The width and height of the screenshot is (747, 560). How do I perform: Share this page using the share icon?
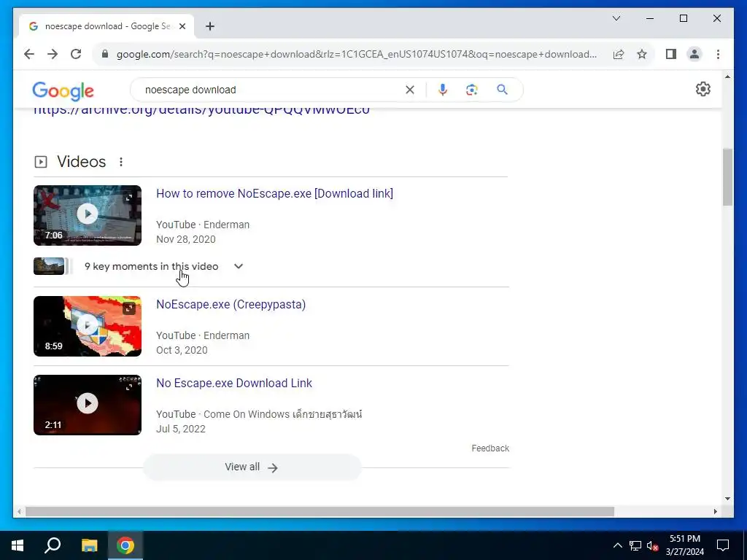(619, 54)
